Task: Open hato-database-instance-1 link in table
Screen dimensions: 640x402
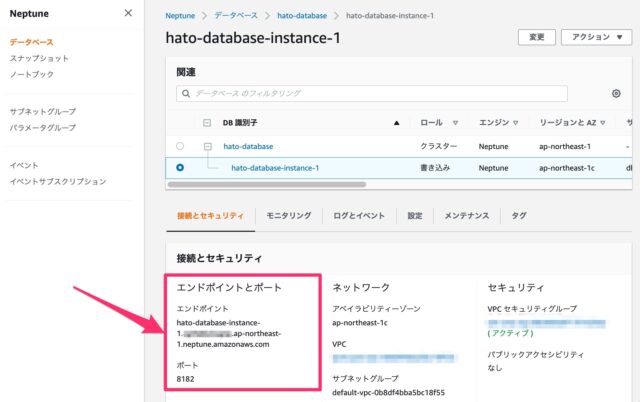Action: pos(275,168)
